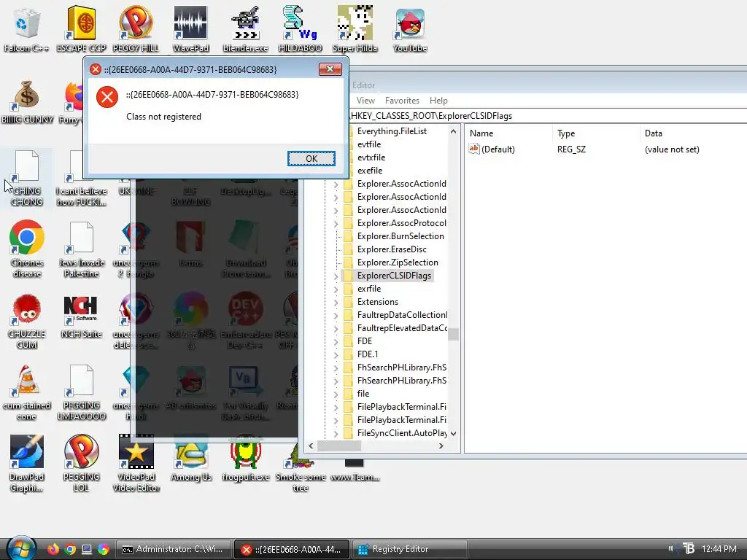Switch to the Administrator command prompt taskbar button
This screenshot has width=747, height=560.
tap(173, 549)
